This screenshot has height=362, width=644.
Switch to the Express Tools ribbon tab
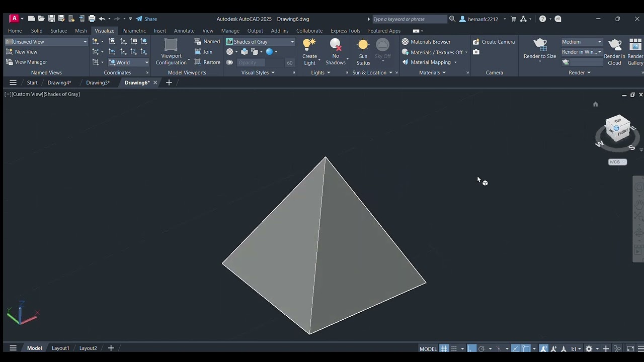(x=345, y=31)
